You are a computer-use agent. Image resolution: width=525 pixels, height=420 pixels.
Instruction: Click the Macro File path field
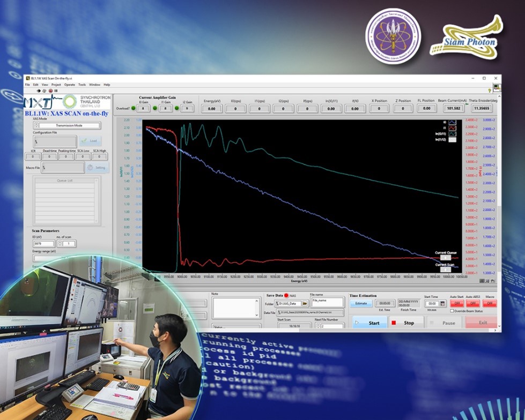click(x=63, y=168)
